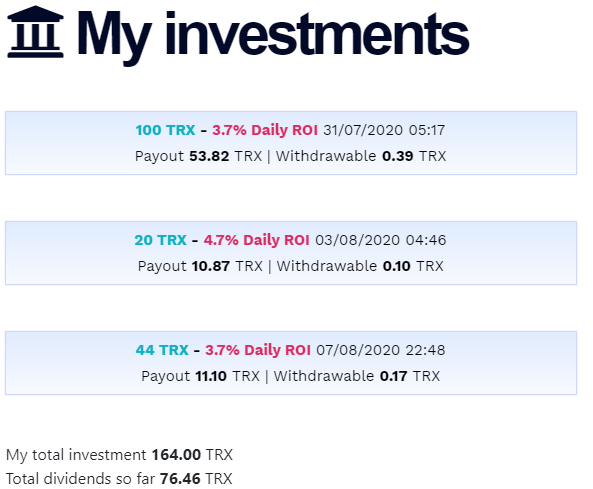The width and height of the screenshot is (593, 489).
Task: Select the 20 TRX investment card
Action: 290,253
